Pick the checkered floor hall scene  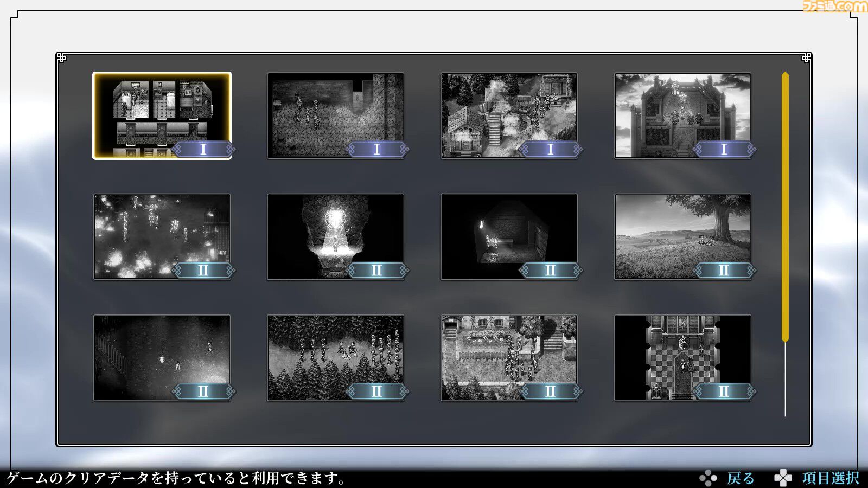pos(682,358)
